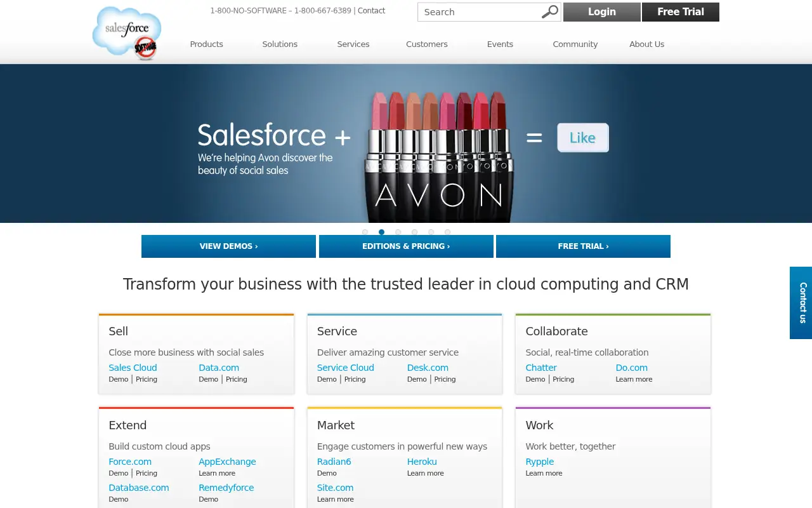The image size is (812, 508).
Task: Select the fourth carousel slide dot
Action: (414, 232)
